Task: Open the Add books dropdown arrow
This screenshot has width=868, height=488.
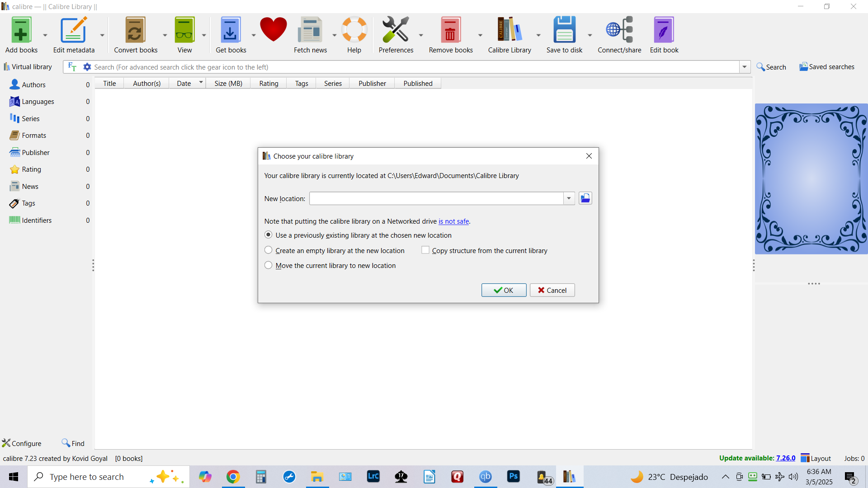Action: point(45,35)
